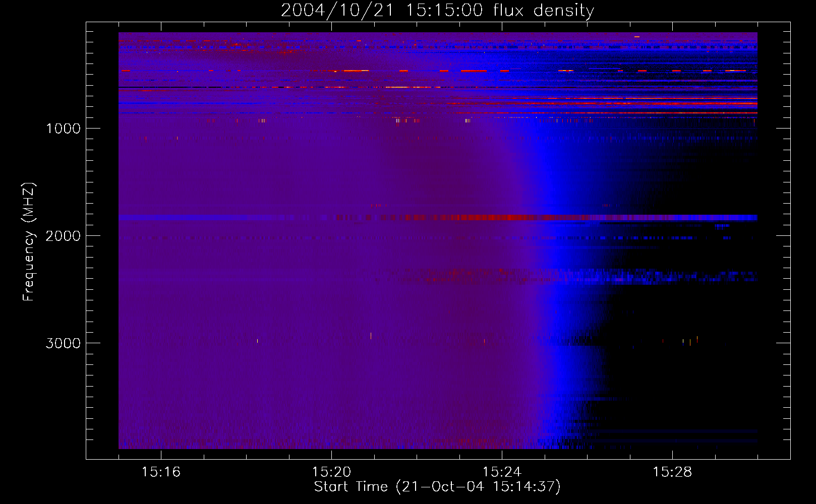Viewport: 816px width, 504px height.
Task: Click the 15:20 time tick label
Action: pos(331,472)
